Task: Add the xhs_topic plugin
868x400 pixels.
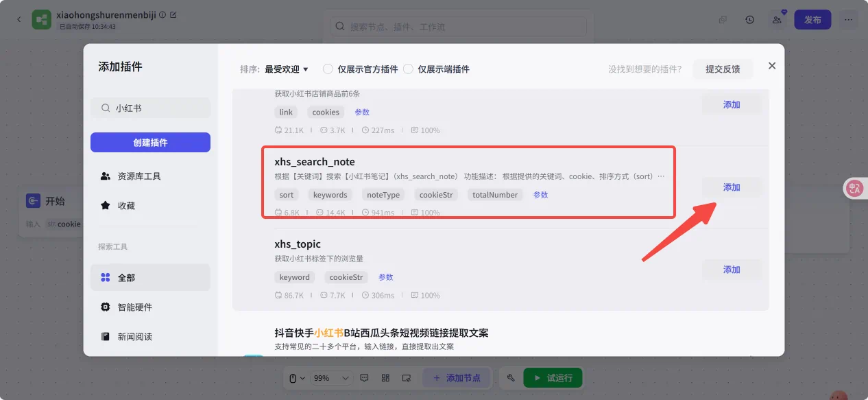Action: click(732, 270)
